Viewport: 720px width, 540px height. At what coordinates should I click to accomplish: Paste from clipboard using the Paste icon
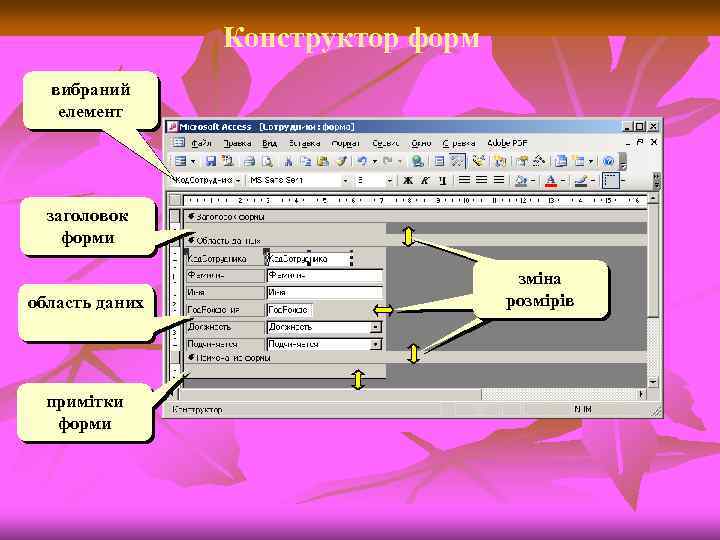[x=323, y=161]
